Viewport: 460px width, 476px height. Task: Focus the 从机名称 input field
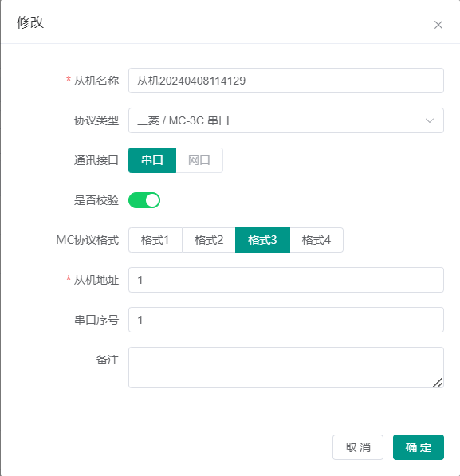[286, 81]
